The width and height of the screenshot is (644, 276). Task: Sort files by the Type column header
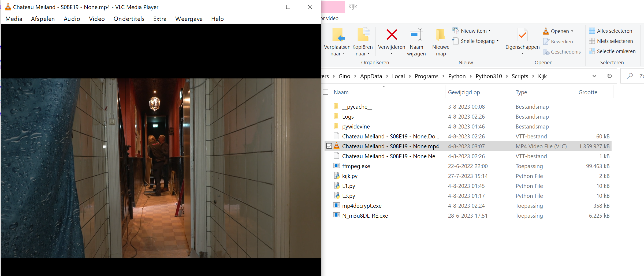coord(521,92)
